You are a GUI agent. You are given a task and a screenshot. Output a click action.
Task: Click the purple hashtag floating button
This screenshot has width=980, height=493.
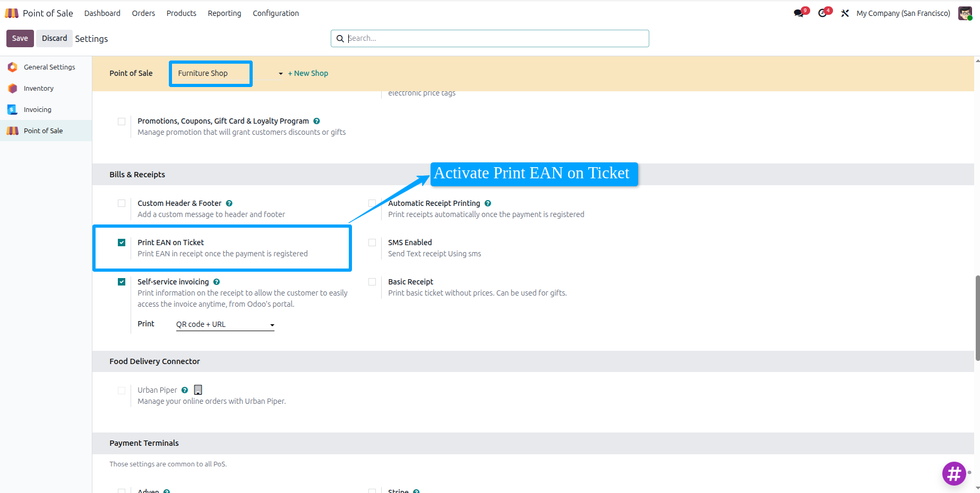click(954, 473)
